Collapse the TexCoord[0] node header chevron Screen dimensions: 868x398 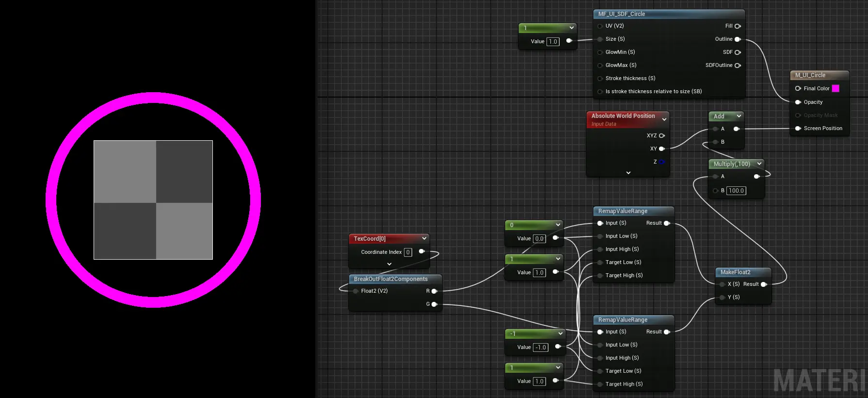pos(424,239)
